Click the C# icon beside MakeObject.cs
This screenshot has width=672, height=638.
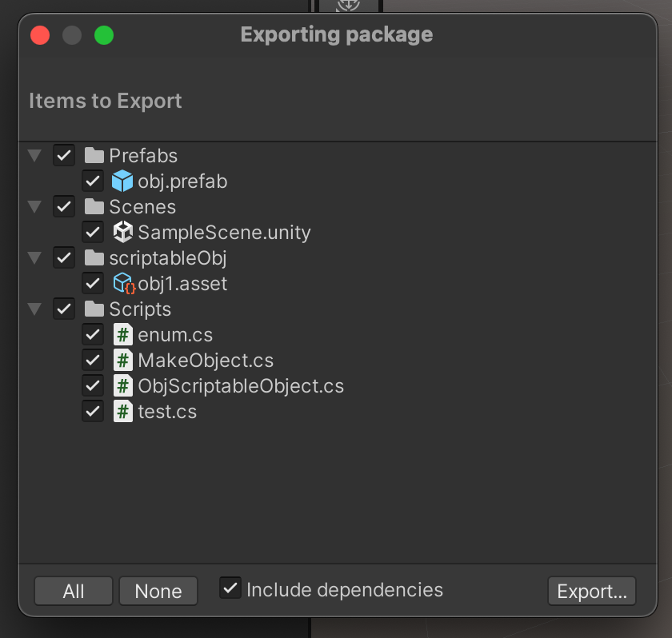[122, 360]
